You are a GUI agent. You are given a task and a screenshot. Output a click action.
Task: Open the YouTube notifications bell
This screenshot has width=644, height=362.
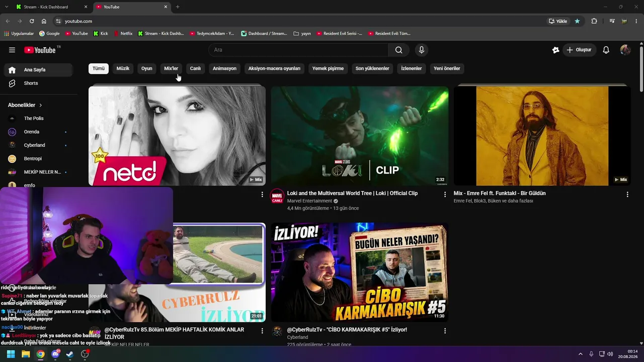pos(606,50)
